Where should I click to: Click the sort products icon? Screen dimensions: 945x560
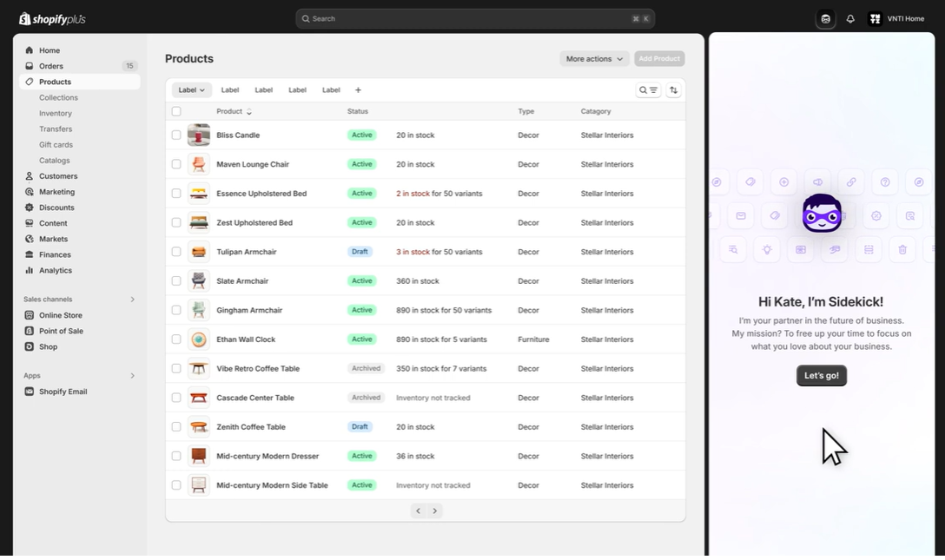tap(673, 90)
